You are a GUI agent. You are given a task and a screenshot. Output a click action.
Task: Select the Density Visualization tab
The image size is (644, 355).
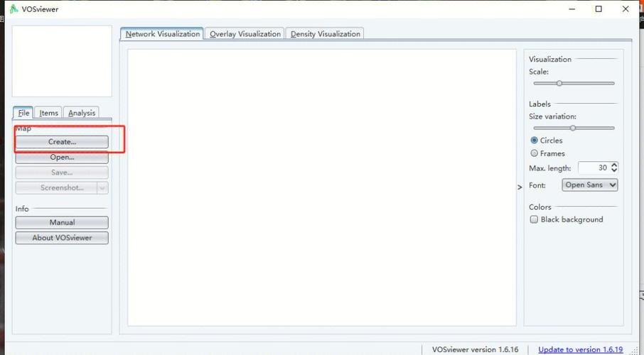click(325, 34)
